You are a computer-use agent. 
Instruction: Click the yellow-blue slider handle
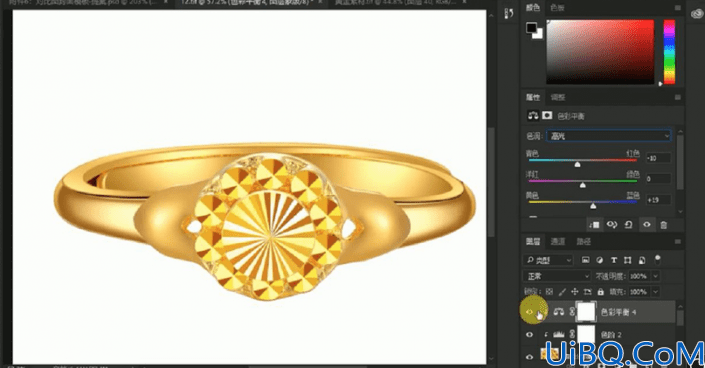click(x=593, y=206)
